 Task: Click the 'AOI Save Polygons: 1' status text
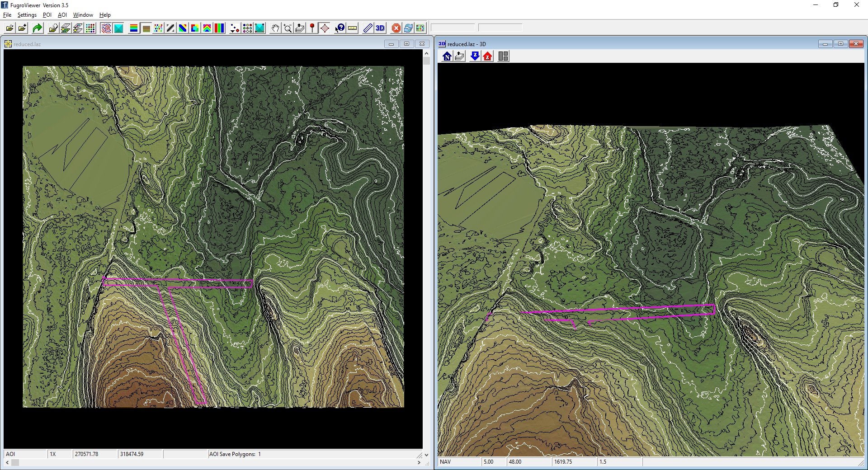(235, 454)
